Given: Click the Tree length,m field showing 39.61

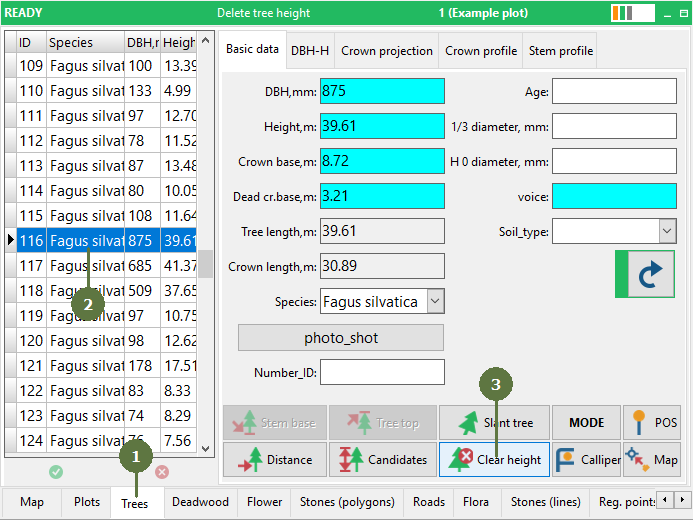Looking at the screenshot, I should pos(382,231).
